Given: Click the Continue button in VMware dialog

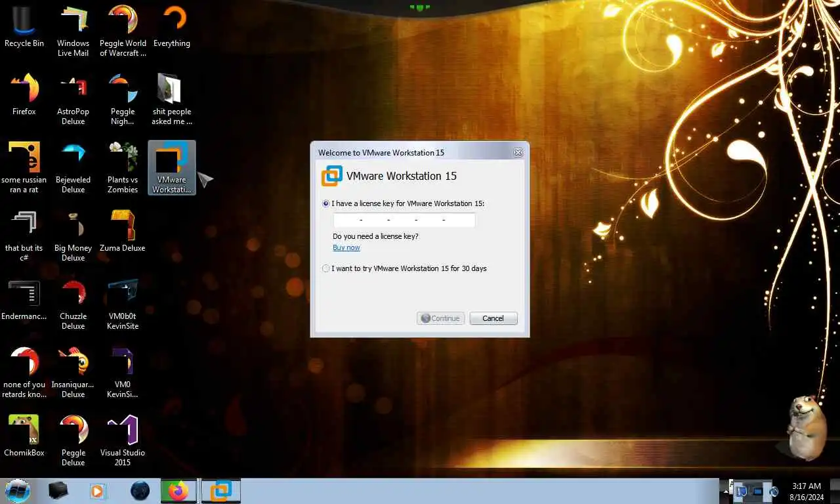Looking at the screenshot, I should tap(440, 318).
